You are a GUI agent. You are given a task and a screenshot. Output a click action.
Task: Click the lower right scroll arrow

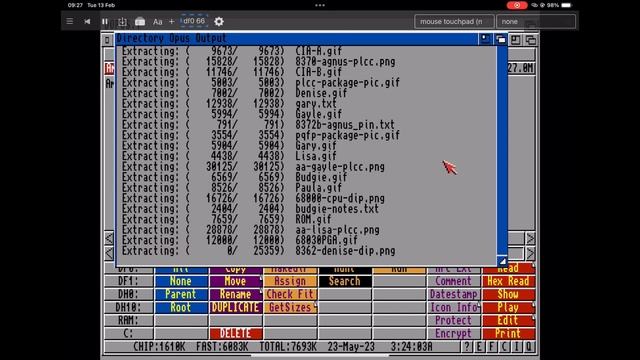(x=530, y=253)
